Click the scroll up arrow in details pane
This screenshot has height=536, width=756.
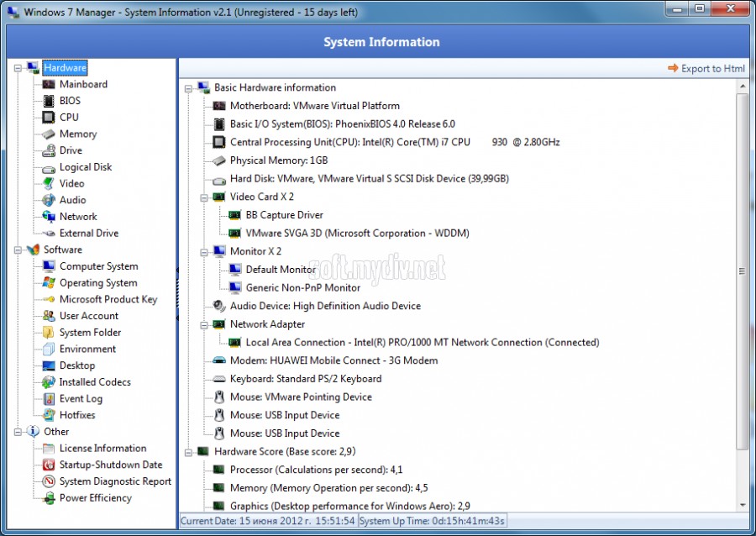pyautogui.click(x=742, y=87)
